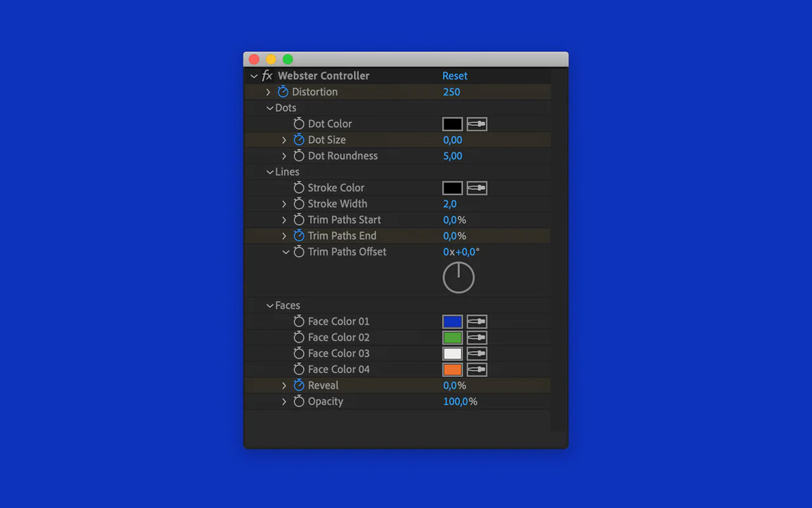
Task: Select the eyedropper beside Face Color 03
Action: (x=476, y=353)
